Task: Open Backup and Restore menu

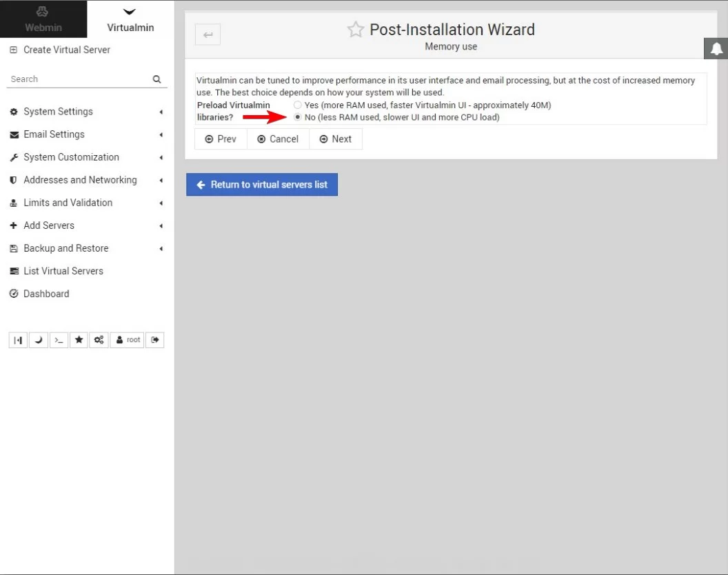Action: coord(66,248)
